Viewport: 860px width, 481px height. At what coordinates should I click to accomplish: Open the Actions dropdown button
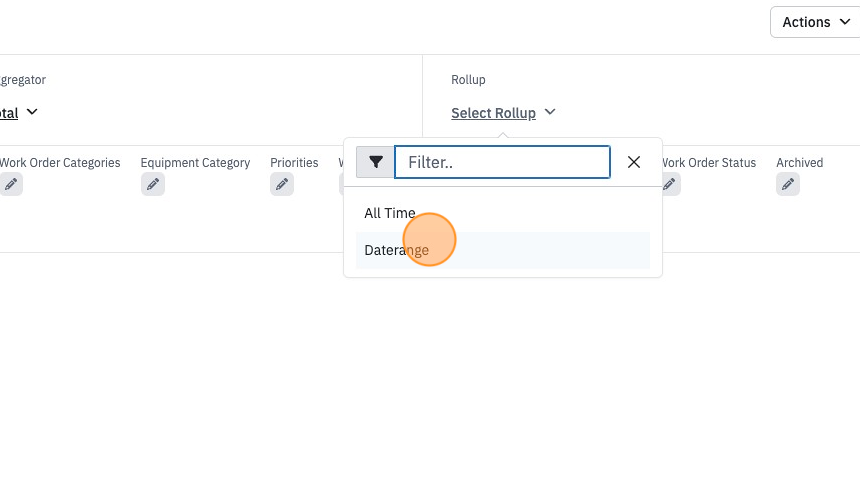(815, 22)
